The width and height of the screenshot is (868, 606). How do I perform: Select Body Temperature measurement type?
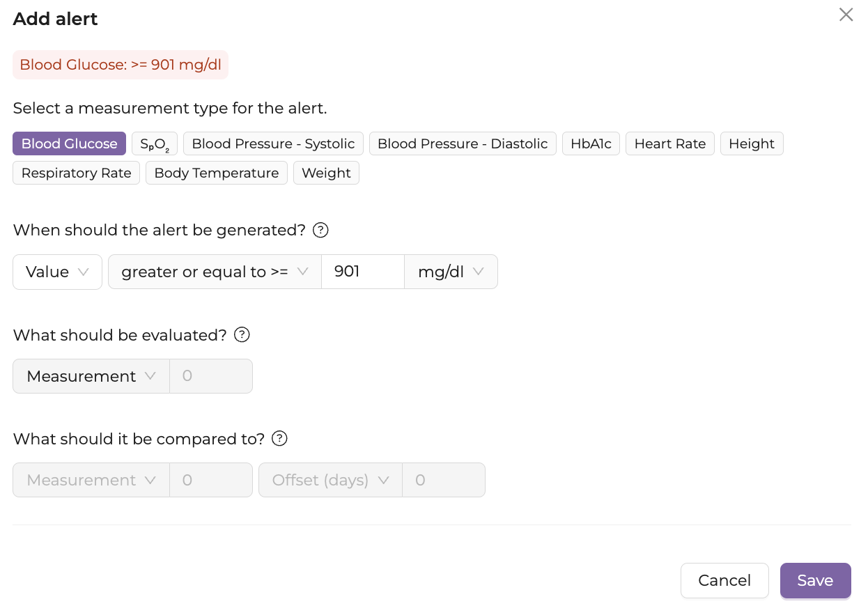[x=217, y=173]
